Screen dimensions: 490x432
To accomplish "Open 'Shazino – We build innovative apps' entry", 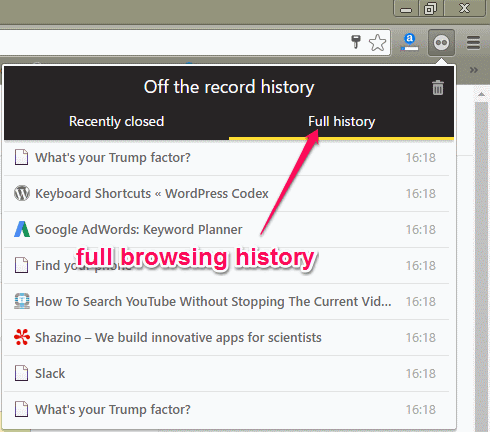I will (226, 338).
